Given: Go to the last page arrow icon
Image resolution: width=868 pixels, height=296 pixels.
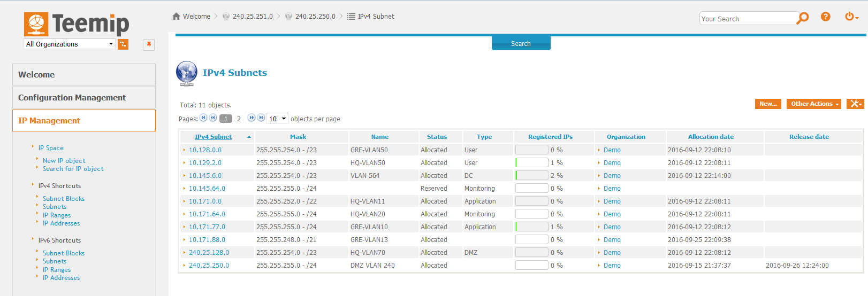Looking at the screenshot, I should click(261, 118).
